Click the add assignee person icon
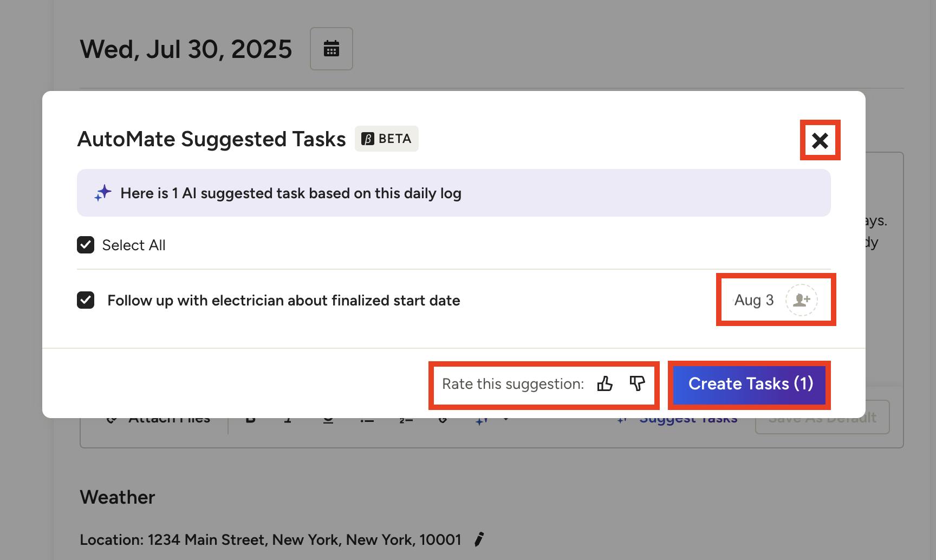Viewport: 936px width, 560px height. 801,300
